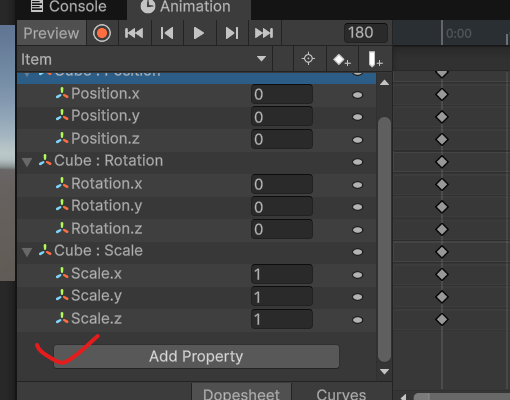Add an animation event marker
Image resolution: width=510 pixels, height=400 pixels.
click(375, 60)
